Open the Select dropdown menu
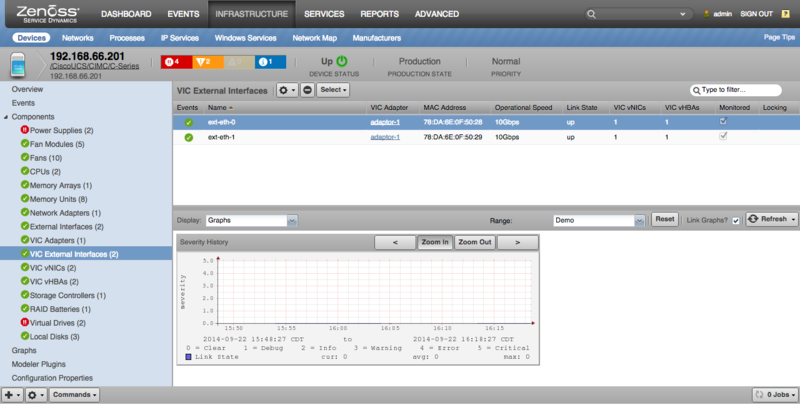800x405 pixels. tap(333, 90)
